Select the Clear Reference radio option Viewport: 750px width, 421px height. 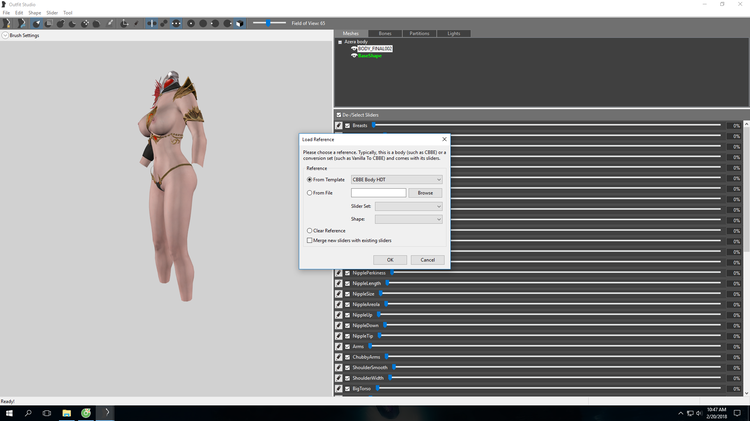tap(309, 231)
